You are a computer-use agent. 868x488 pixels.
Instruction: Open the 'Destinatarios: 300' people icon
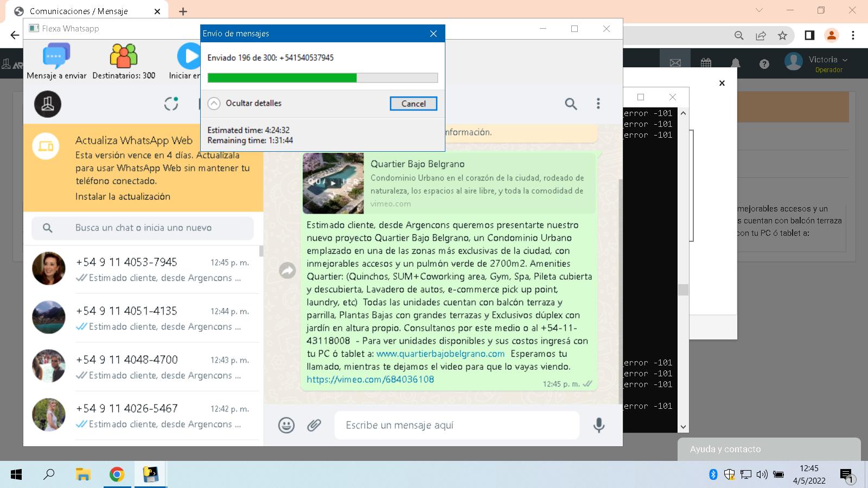tap(124, 56)
